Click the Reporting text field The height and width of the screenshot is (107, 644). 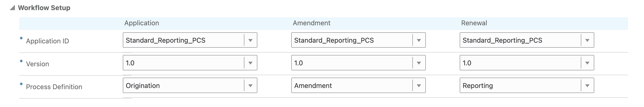click(520, 86)
